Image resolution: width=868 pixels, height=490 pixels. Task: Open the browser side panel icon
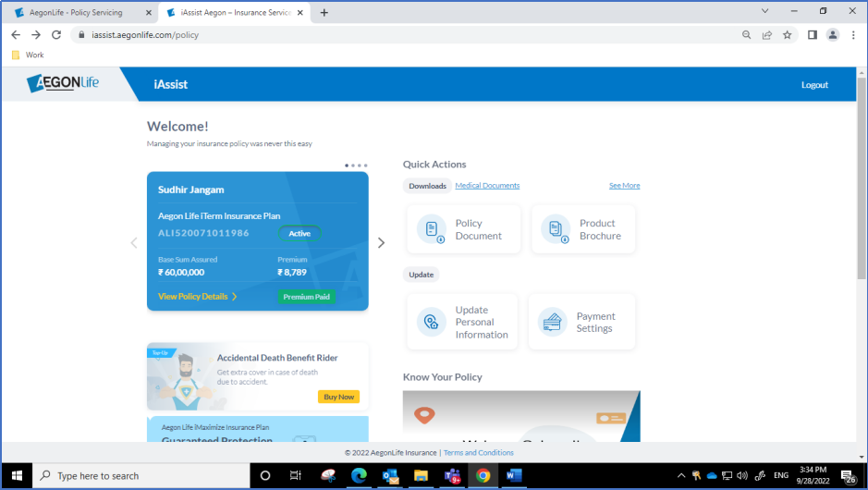tap(812, 35)
